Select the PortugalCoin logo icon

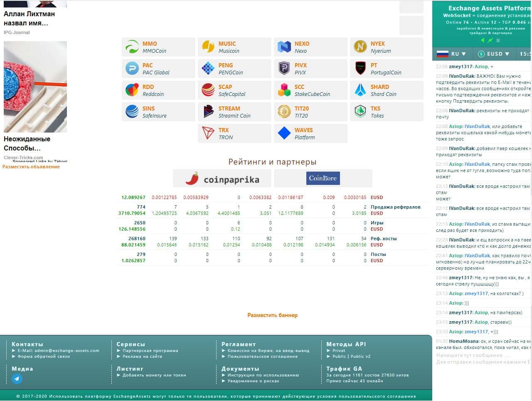click(360, 69)
